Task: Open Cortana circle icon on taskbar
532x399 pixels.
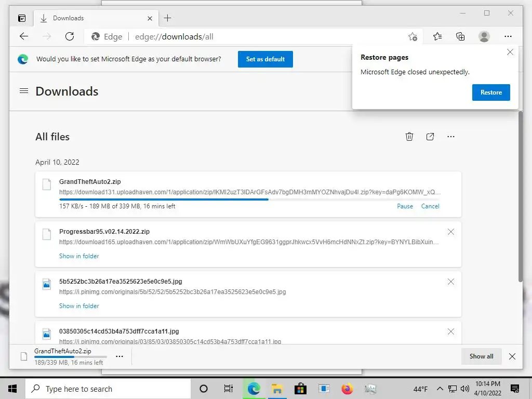Action: coord(204,389)
